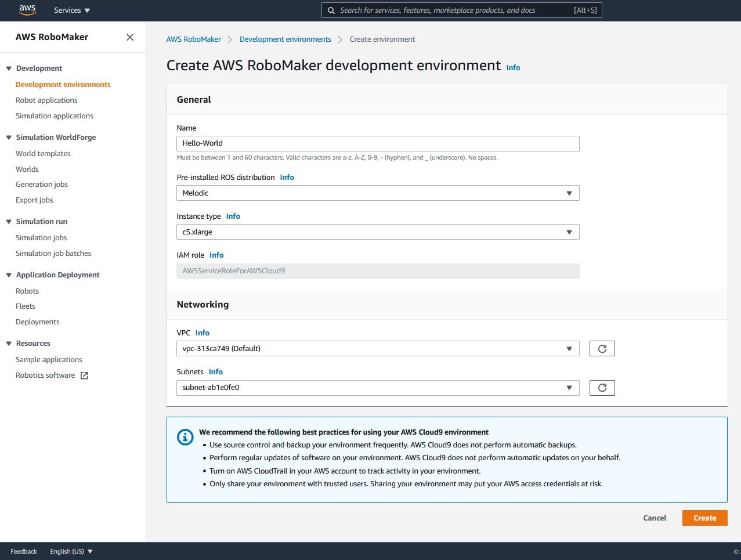
Task: Open the Instance type dropdown
Action: pos(378,232)
